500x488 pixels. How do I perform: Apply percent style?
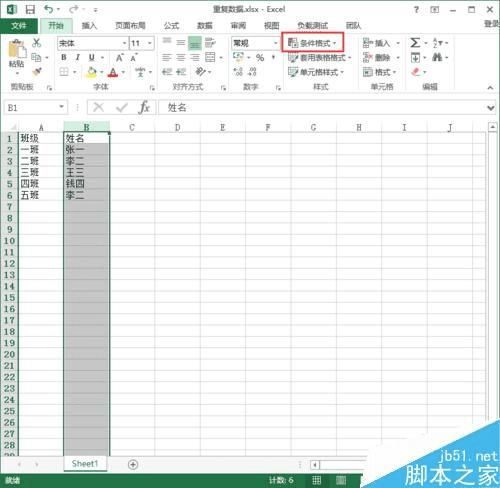click(x=260, y=58)
